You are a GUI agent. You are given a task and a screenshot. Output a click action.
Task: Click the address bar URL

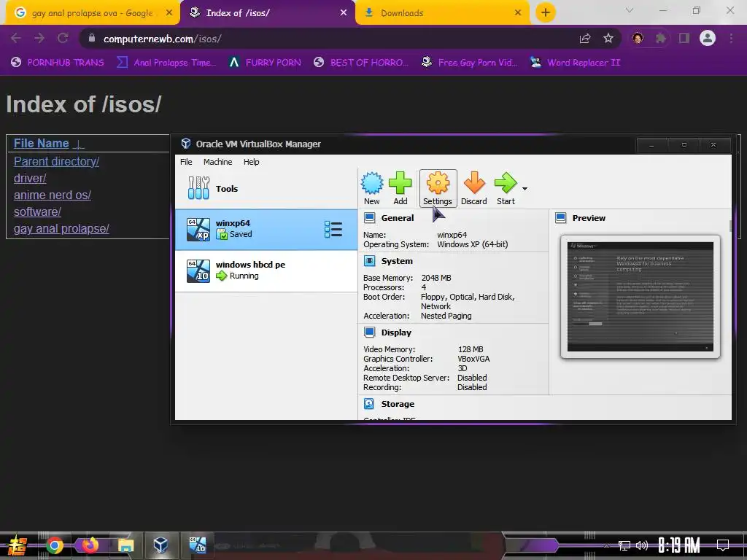point(162,39)
